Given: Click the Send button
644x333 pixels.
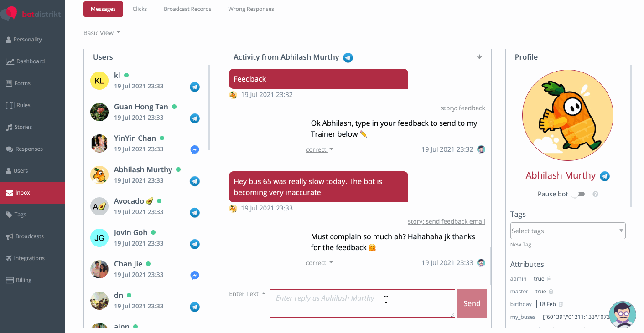Looking at the screenshot, I should (472, 304).
